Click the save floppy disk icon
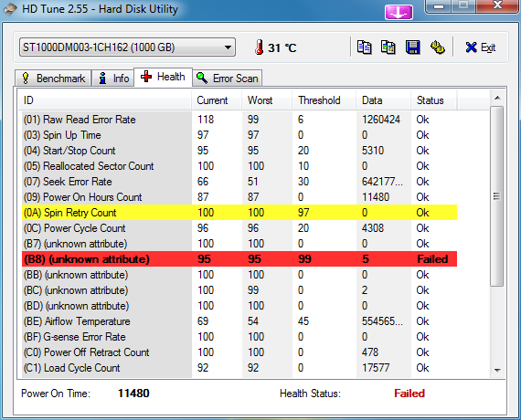The width and height of the screenshot is (521, 420). click(412, 47)
